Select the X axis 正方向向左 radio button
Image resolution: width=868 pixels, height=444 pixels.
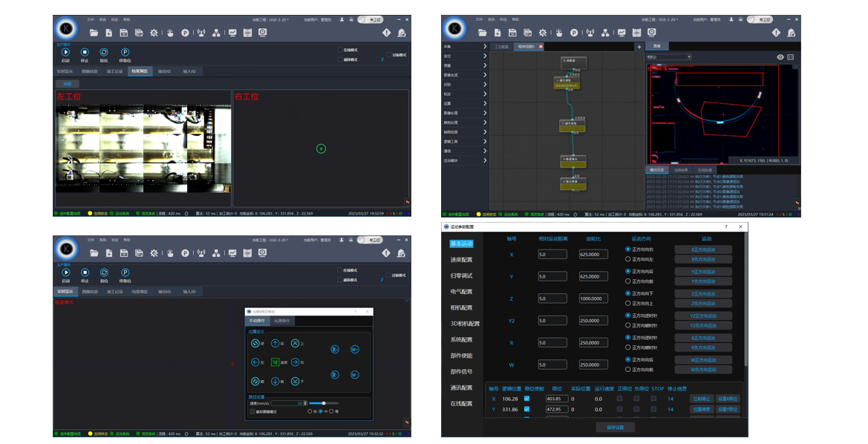coord(627,259)
